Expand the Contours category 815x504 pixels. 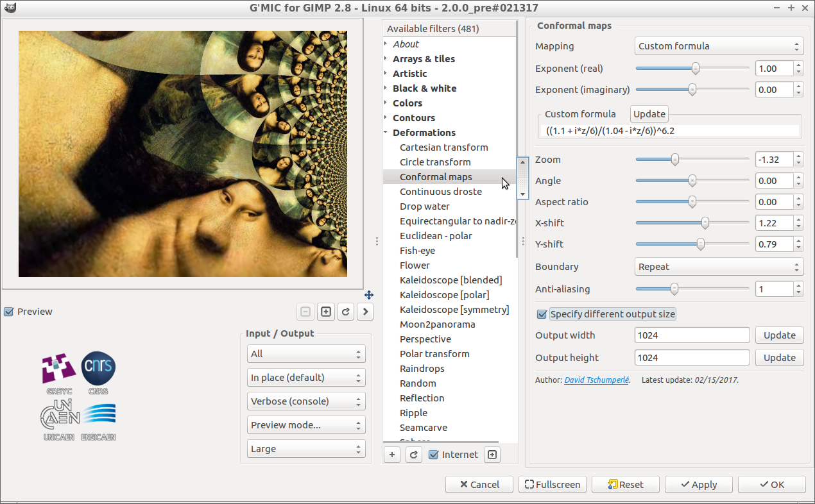tap(386, 118)
